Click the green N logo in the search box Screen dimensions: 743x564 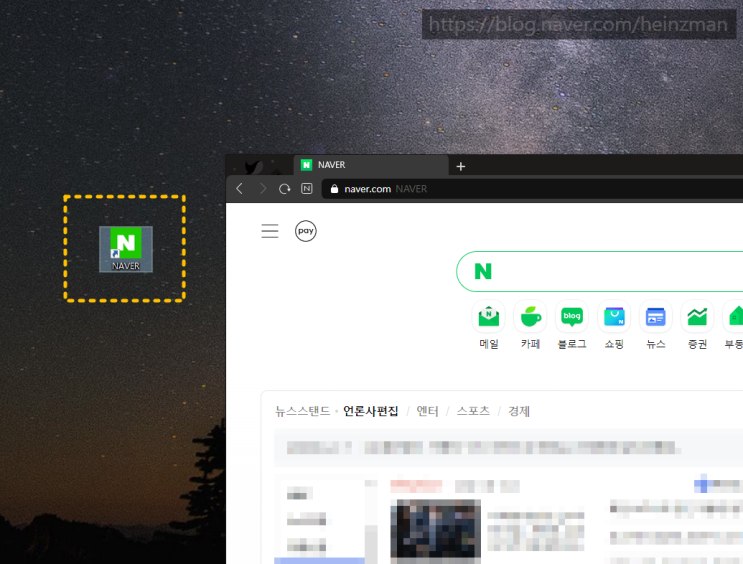[483, 272]
